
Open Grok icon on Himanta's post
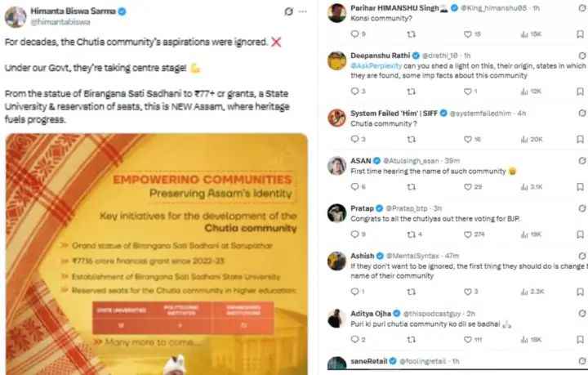click(x=288, y=11)
